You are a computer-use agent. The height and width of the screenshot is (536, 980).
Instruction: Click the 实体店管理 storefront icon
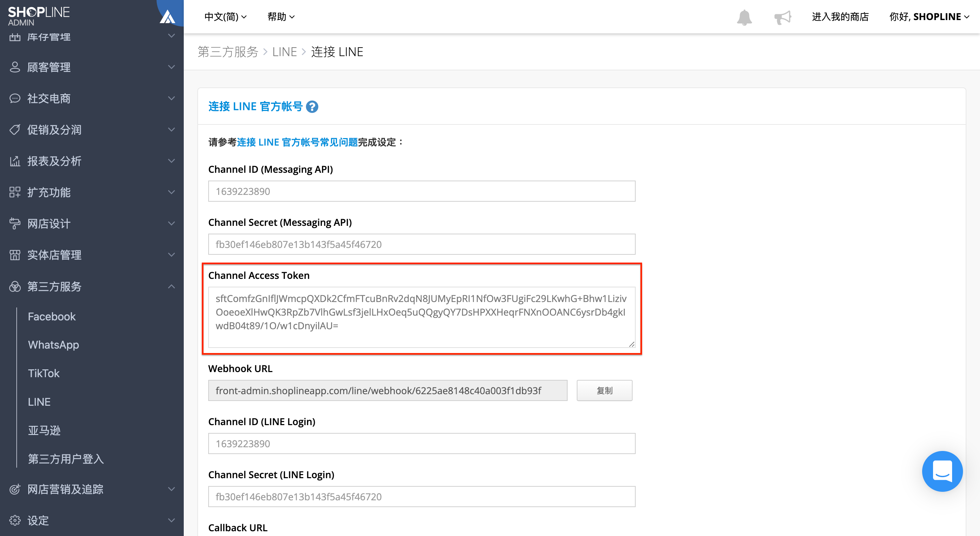click(x=15, y=255)
